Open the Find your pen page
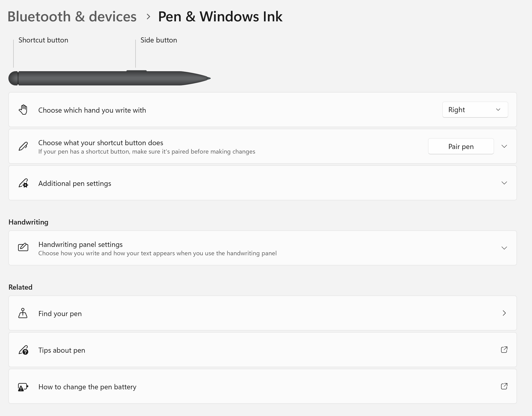532x416 pixels. [60, 314]
